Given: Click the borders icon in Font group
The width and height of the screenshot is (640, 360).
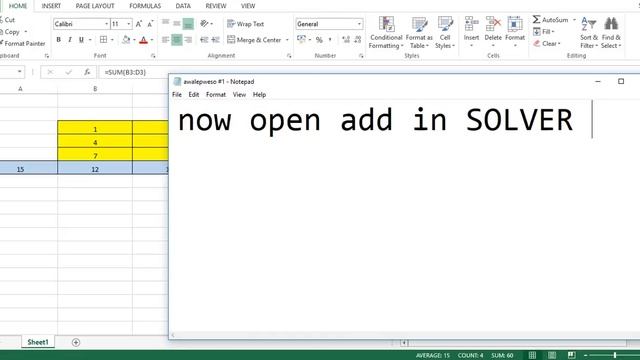Looking at the screenshot, I should pos(103,40).
